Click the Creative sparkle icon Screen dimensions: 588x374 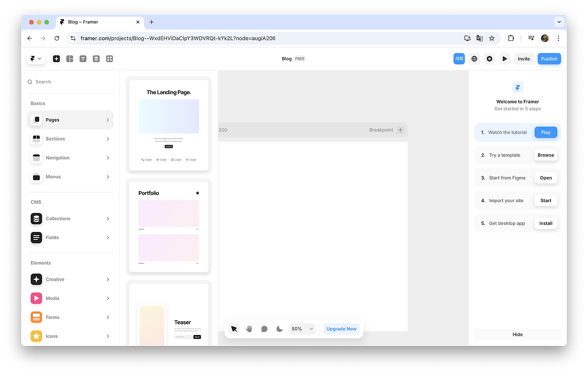(36, 279)
